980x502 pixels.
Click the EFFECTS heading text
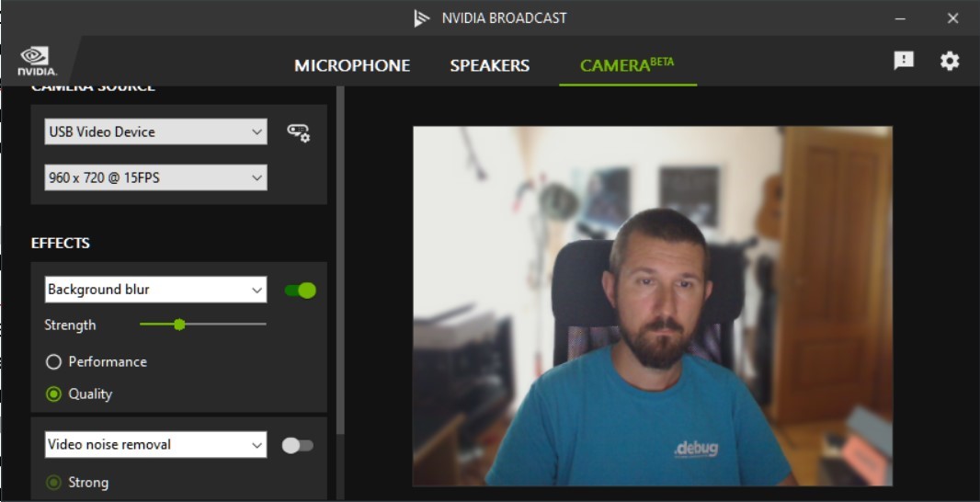[61, 244]
